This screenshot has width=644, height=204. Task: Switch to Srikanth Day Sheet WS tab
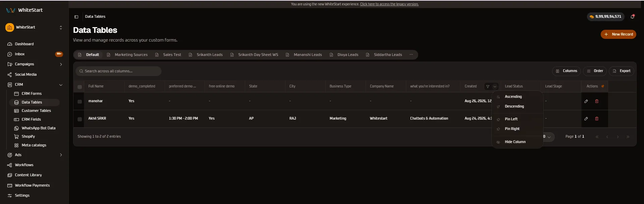click(254, 55)
